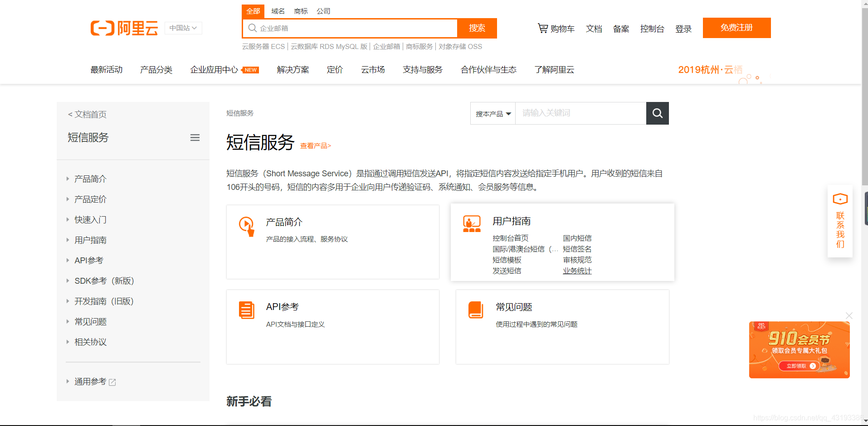Click the 常见问题 book icon

tap(476, 310)
